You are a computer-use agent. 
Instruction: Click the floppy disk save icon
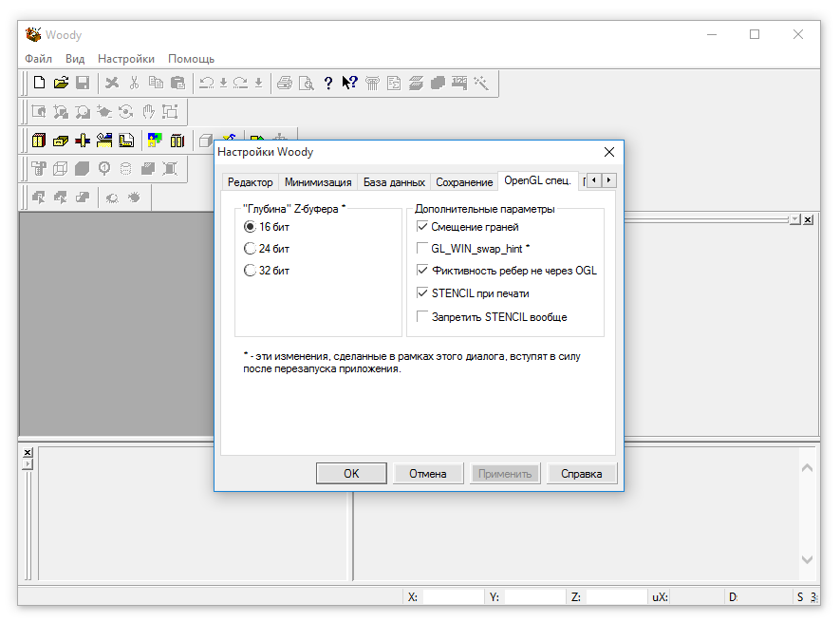[x=83, y=83]
